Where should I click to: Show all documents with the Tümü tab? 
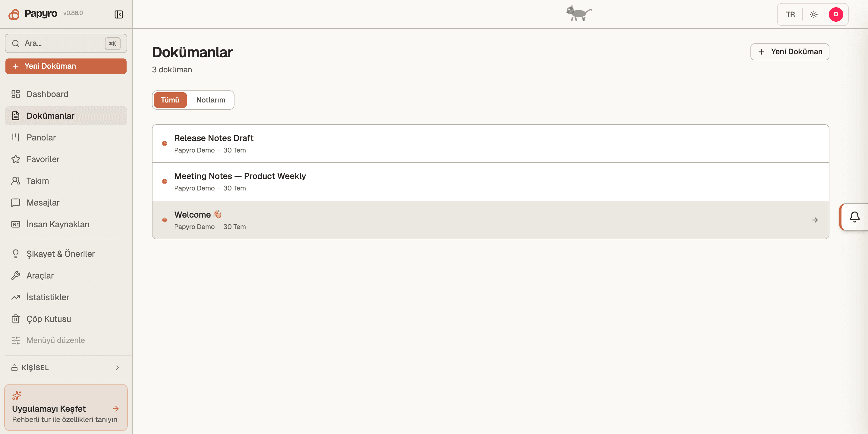click(x=170, y=100)
